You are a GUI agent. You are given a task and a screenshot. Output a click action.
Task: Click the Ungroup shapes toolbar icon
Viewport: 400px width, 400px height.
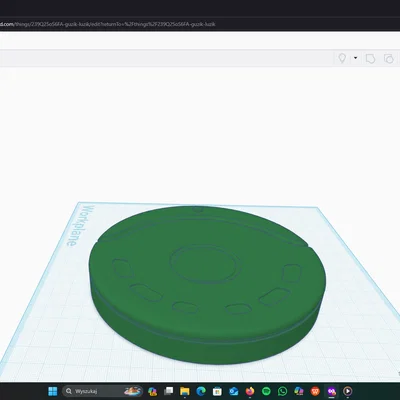point(389,59)
